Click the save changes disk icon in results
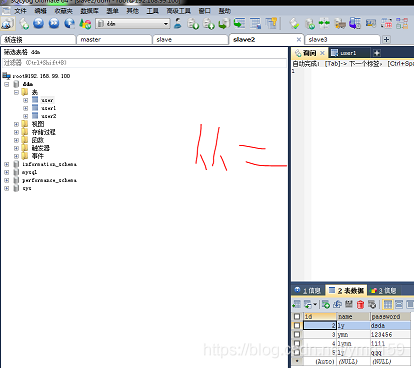This screenshot has height=368, width=414. point(349,304)
